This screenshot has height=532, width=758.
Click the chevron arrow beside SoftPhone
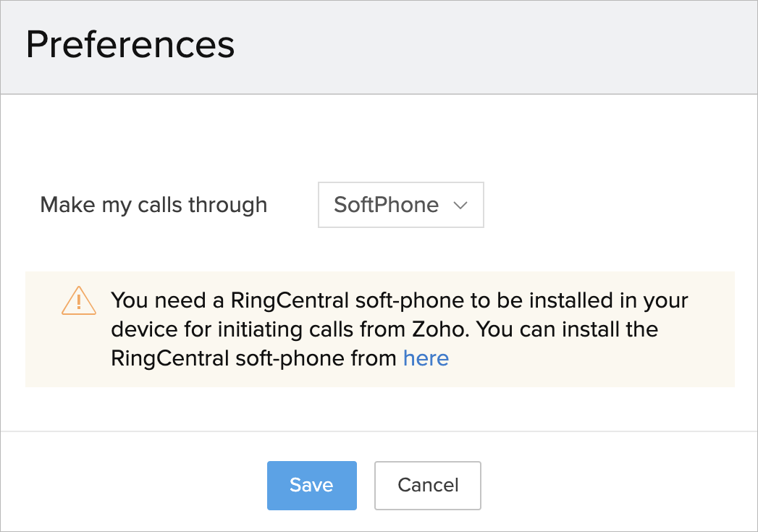point(460,205)
